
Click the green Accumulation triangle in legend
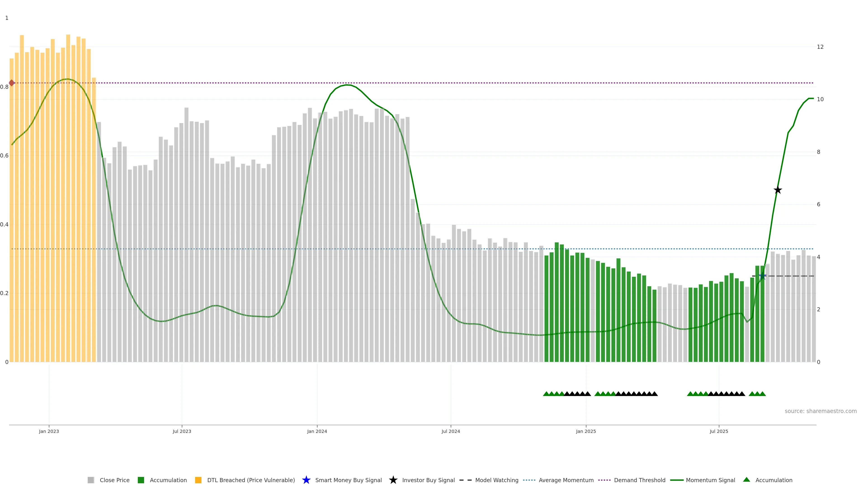coord(746,480)
